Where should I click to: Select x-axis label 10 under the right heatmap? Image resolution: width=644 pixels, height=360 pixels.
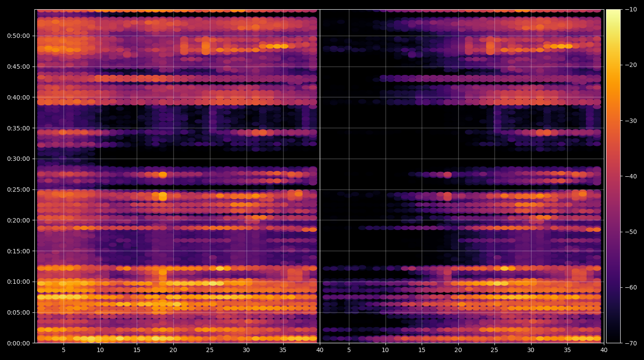[385, 350]
